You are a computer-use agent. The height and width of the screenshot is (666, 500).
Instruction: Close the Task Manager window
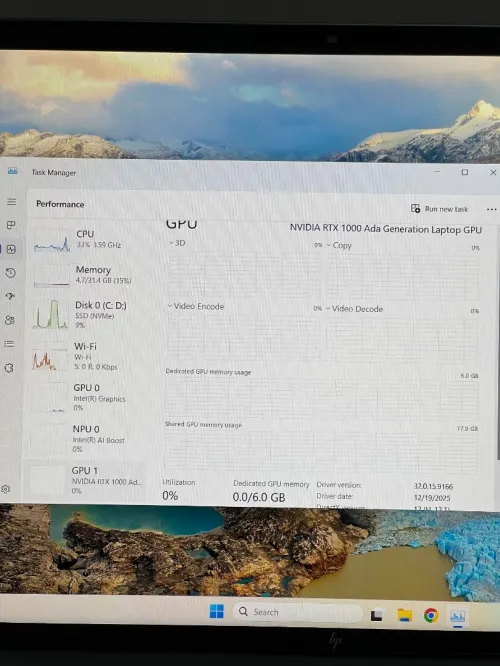[x=493, y=172]
